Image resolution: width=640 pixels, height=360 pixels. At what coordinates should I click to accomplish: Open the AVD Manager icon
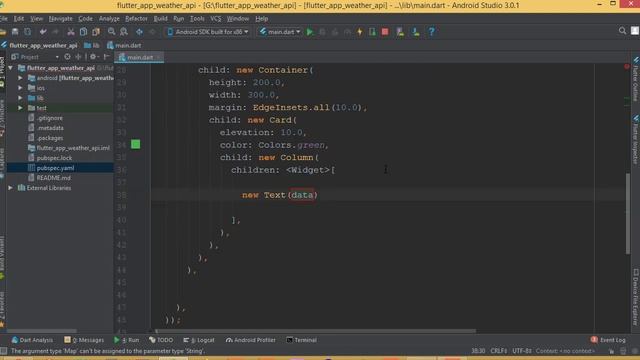tap(400, 32)
